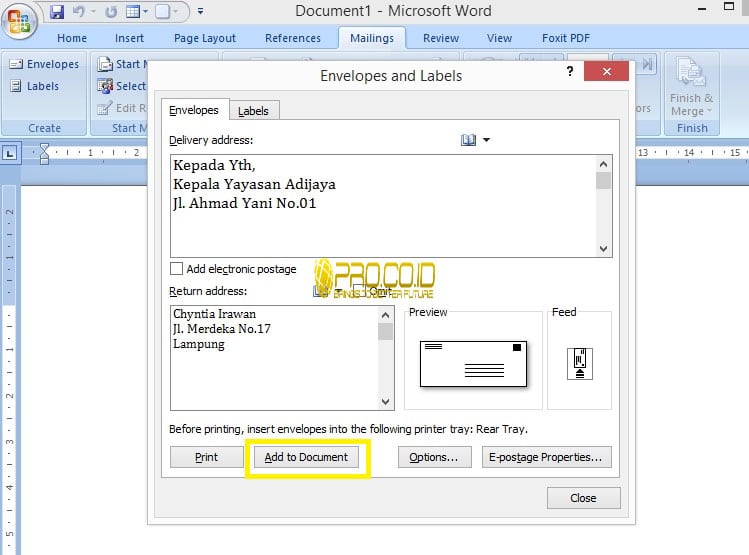The image size is (749, 555).
Task: Enable Add electronic postage checkbox
Action: point(177,268)
